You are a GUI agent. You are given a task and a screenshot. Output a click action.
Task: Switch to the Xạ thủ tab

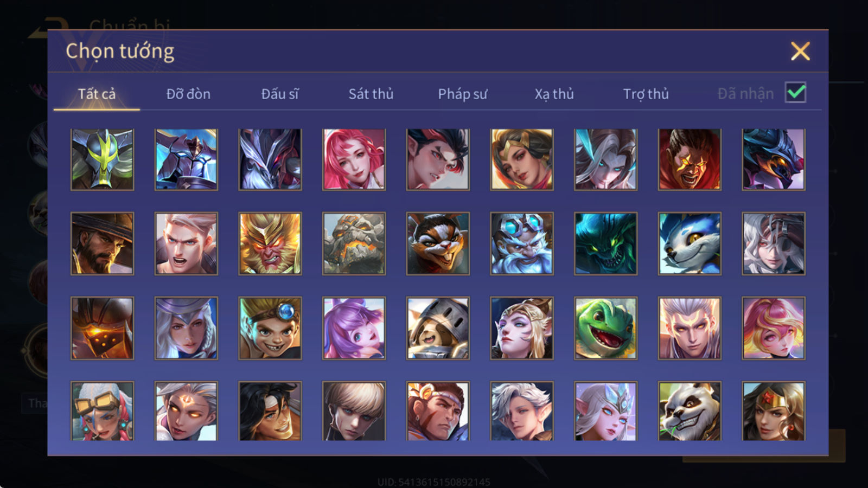point(554,94)
